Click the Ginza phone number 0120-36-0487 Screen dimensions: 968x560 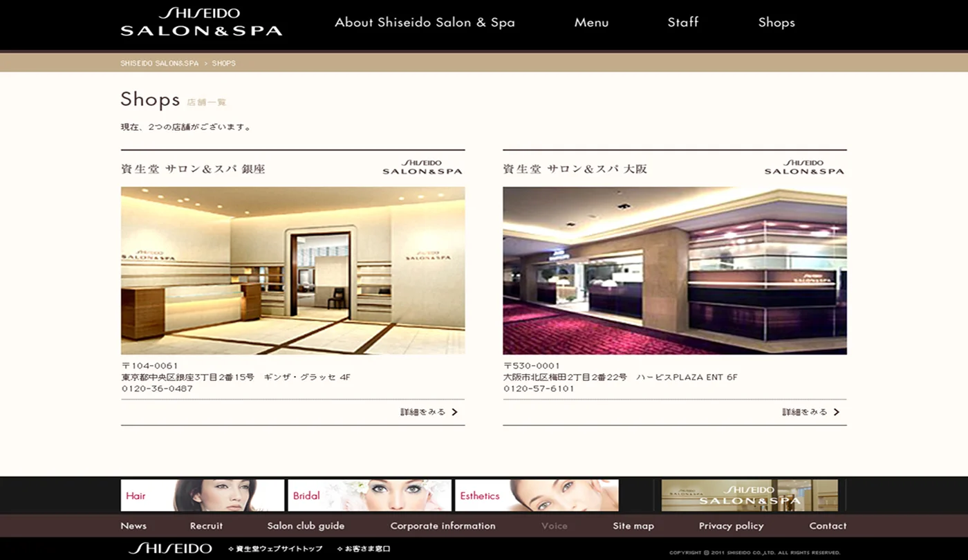pos(157,389)
